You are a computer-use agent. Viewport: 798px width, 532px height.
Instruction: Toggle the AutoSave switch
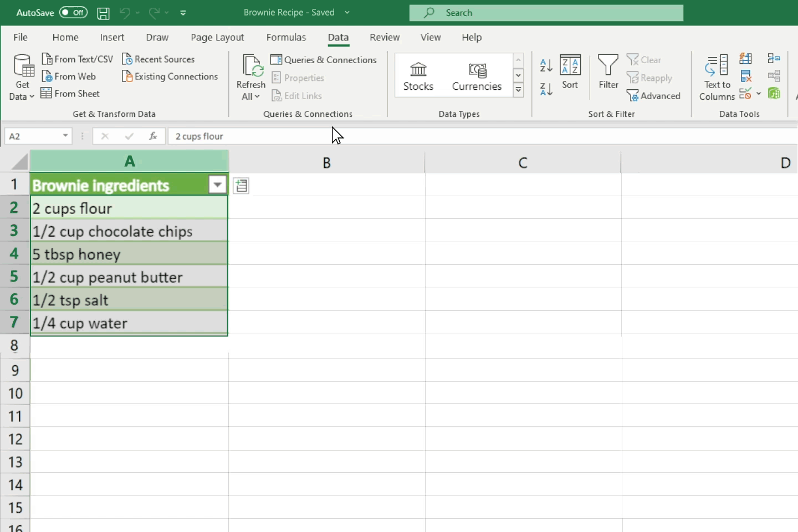click(x=74, y=12)
